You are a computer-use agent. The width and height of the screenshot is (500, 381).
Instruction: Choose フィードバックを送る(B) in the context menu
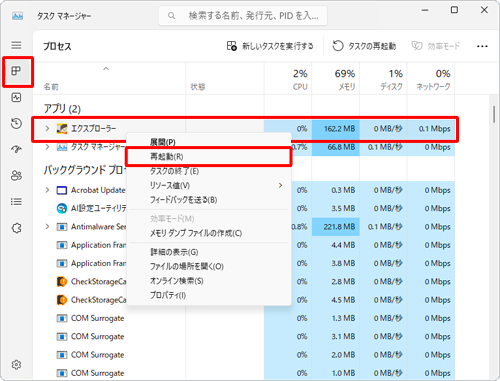[x=209, y=200]
